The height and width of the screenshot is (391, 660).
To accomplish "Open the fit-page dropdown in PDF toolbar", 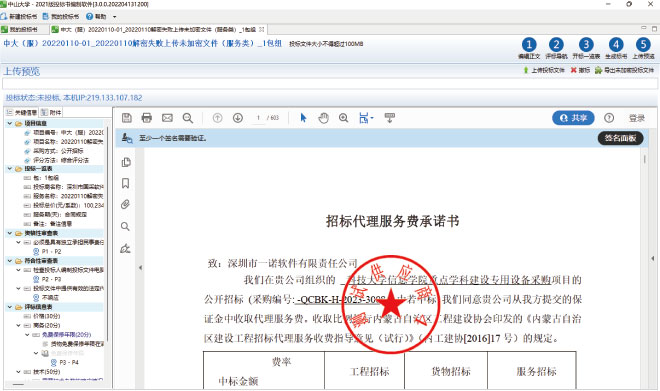I will (366, 118).
